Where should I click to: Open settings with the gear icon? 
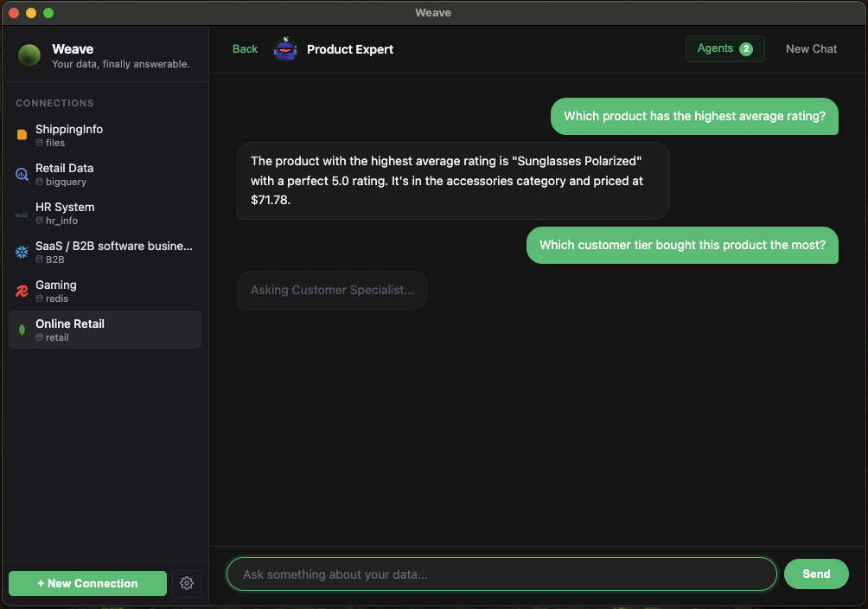click(187, 583)
